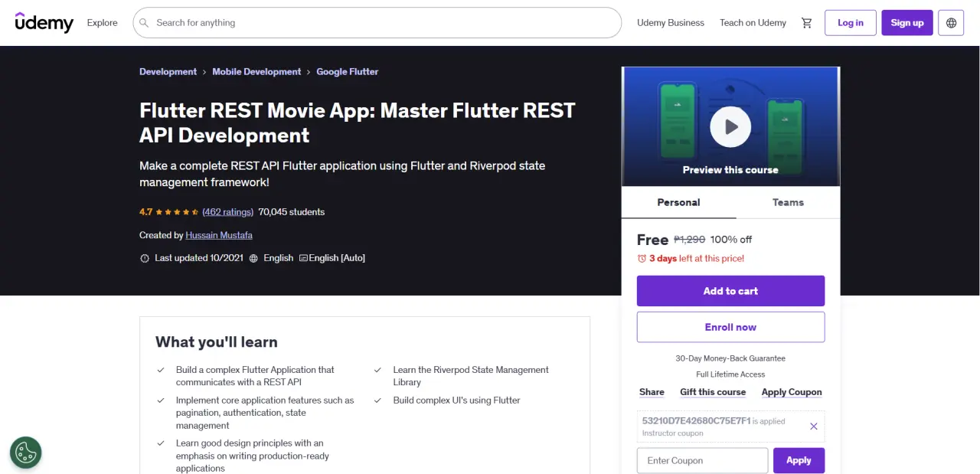The height and width of the screenshot is (474, 980).
Task: Click the Free price label
Action: (652, 240)
